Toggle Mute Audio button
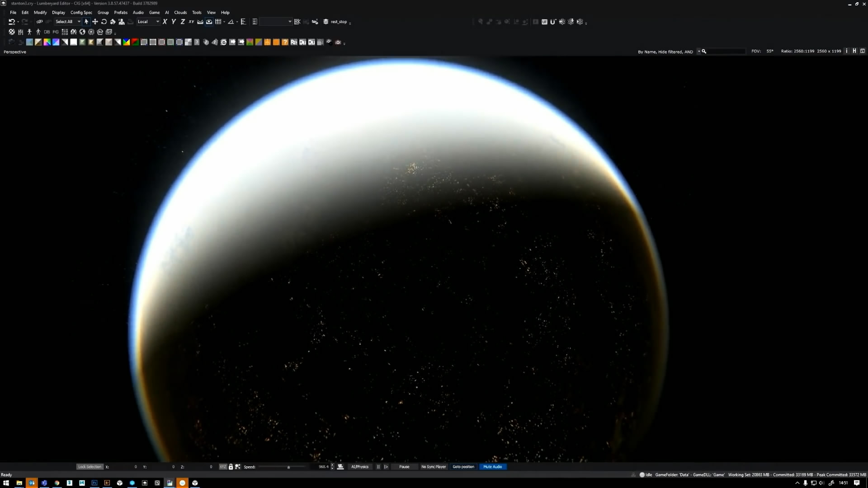This screenshot has width=868, height=488. [493, 467]
